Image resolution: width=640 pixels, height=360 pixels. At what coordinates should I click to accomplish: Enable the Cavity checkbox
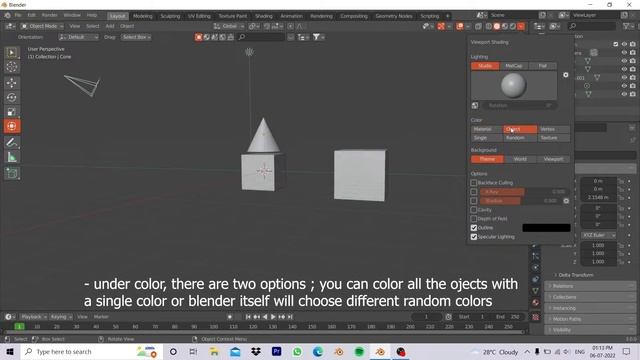click(474, 210)
